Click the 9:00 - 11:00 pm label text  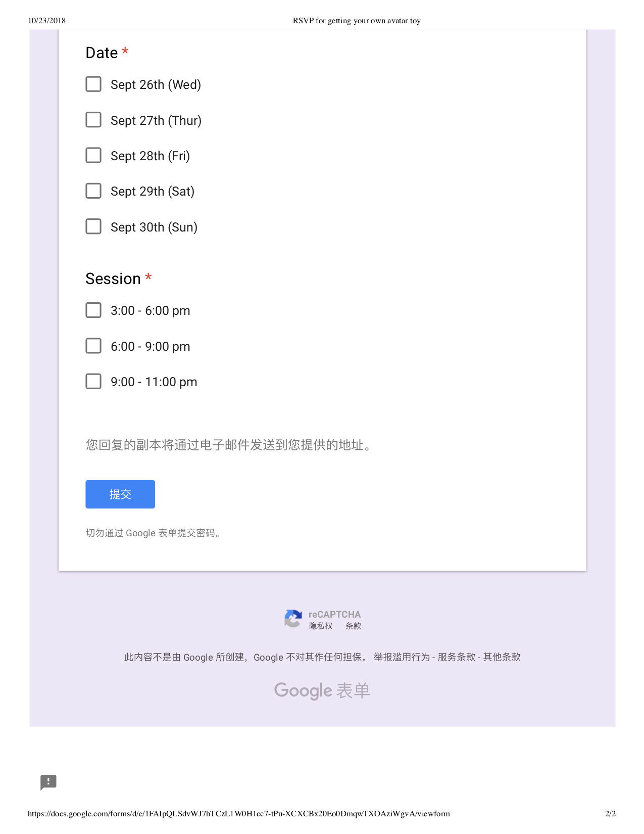(x=154, y=382)
